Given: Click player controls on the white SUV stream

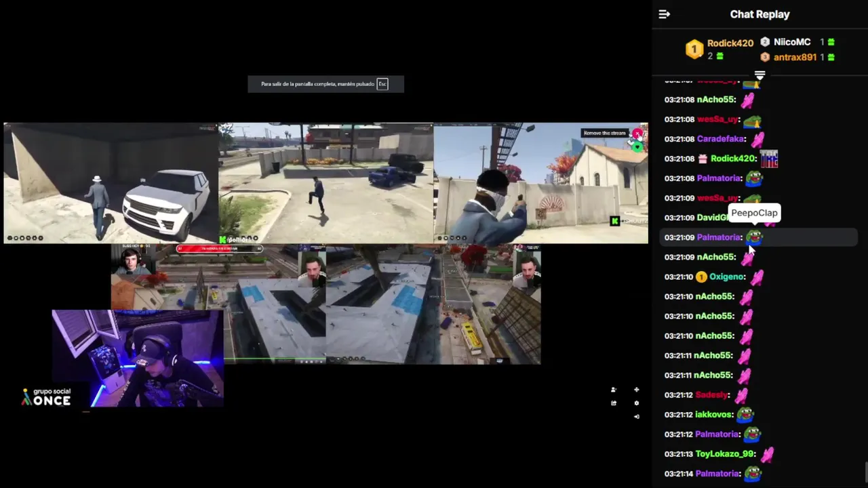Looking at the screenshot, I should click(25, 238).
